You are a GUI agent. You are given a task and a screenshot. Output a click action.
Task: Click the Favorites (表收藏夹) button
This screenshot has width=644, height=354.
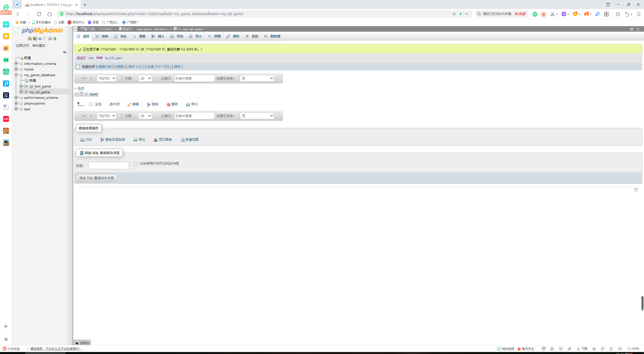tap(39, 46)
